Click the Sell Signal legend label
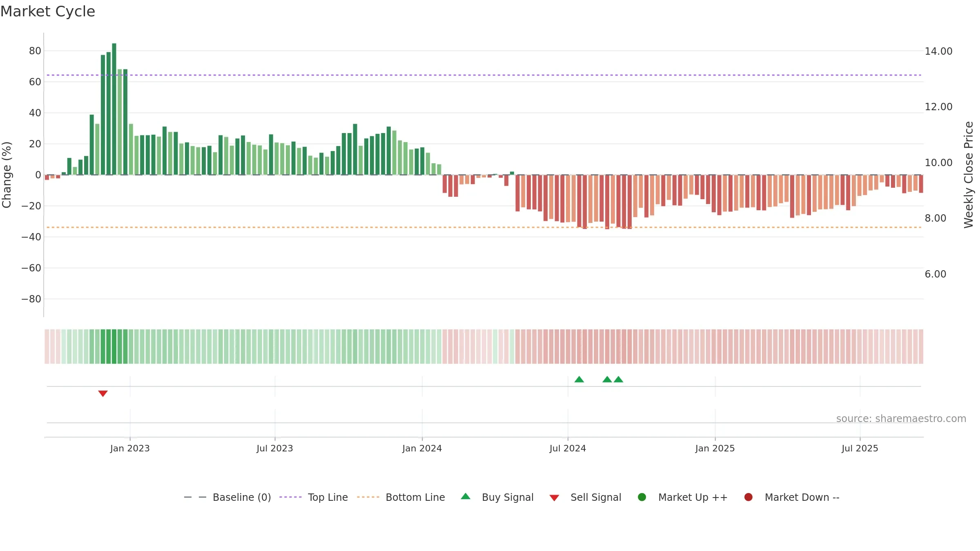 tap(596, 497)
